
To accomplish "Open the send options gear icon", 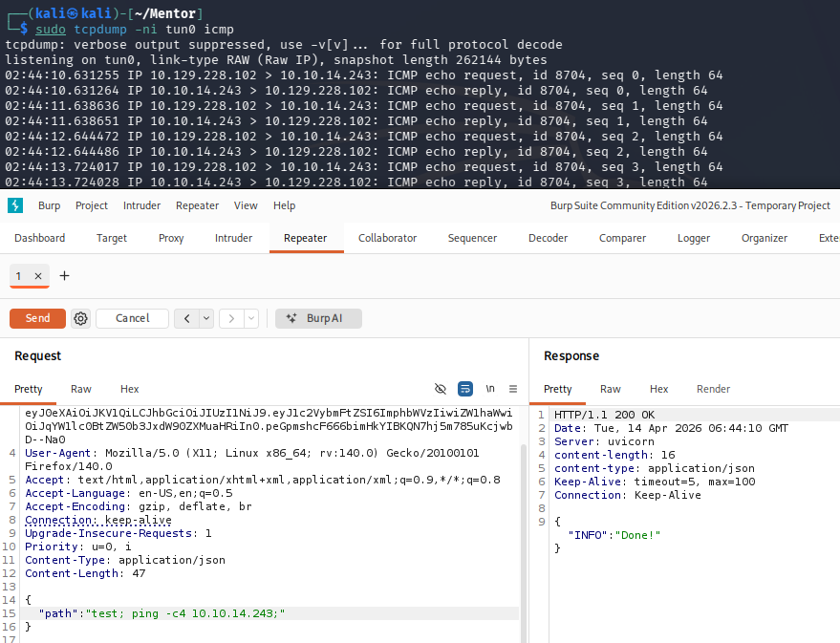I will click(x=81, y=318).
